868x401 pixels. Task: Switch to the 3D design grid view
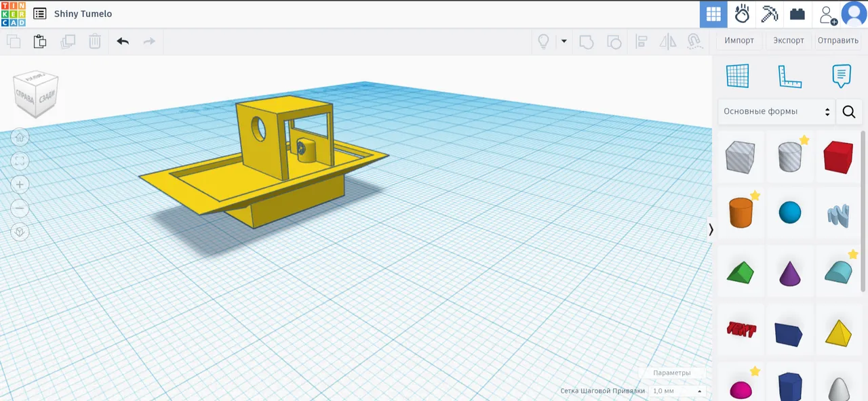(713, 14)
